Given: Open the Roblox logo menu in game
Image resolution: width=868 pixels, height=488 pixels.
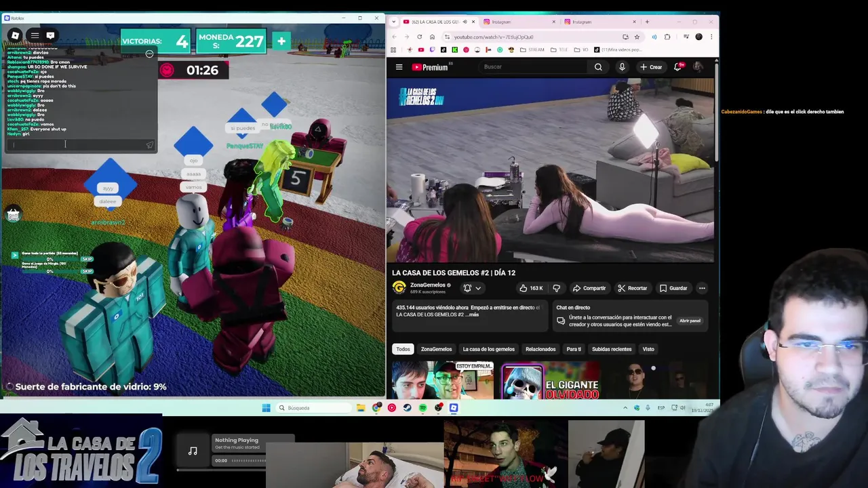Looking at the screenshot, I should click(15, 35).
